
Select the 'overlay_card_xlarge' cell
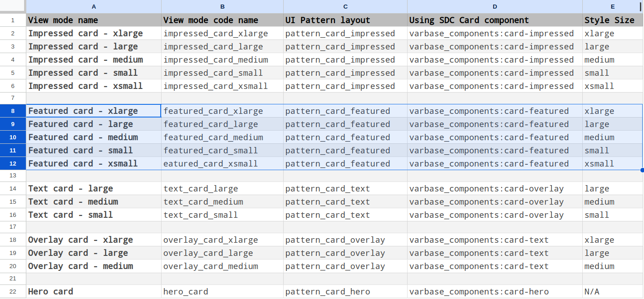tap(222, 240)
